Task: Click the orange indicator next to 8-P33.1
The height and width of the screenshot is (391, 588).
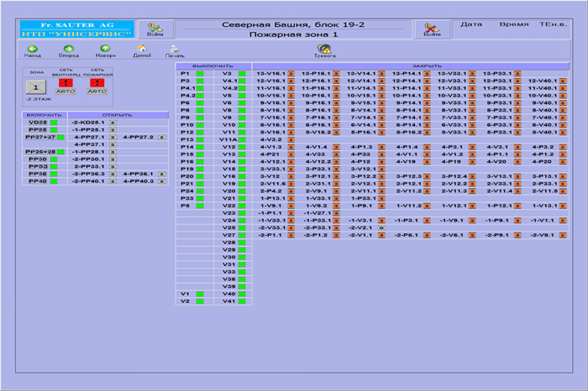Action: pyautogui.click(x=517, y=111)
